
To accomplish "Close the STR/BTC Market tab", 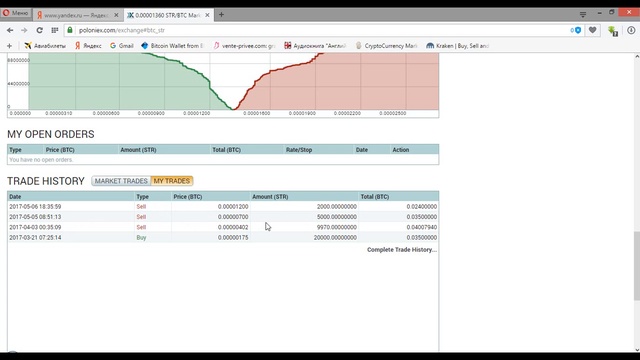I will click(x=207, y=15).
